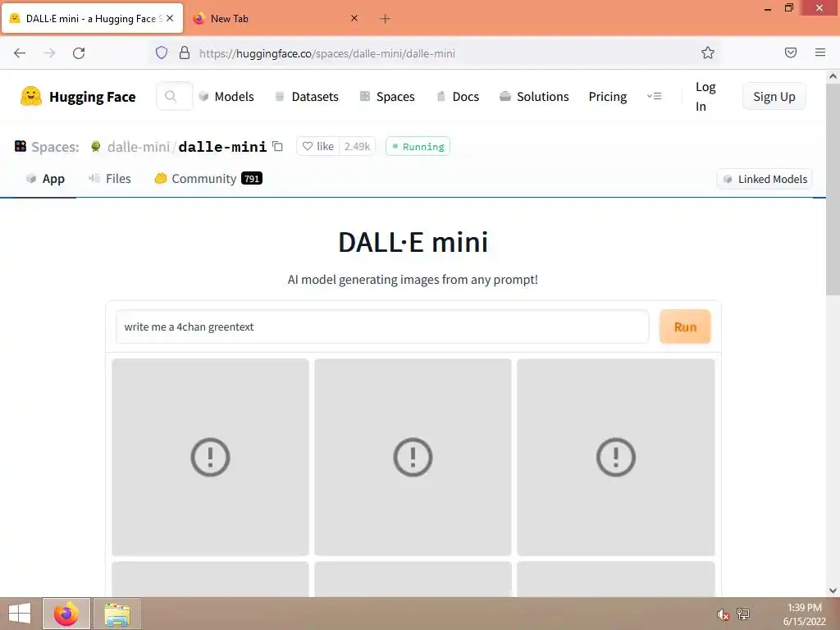840x630 pixels.
Task: Open File Explorer from the taskbar
Action: tap(117, 614)
